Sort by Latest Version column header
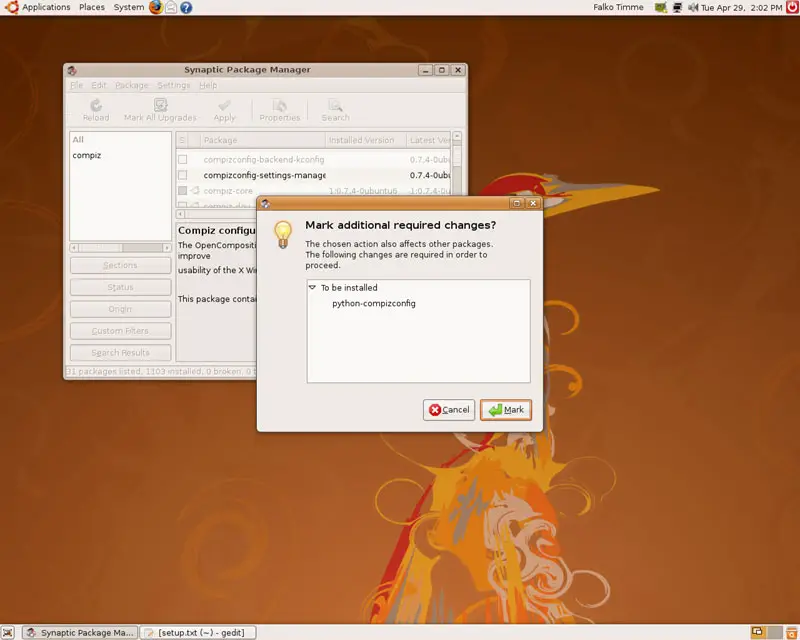Viewport: 800px width, 640px height. (429, 140)
